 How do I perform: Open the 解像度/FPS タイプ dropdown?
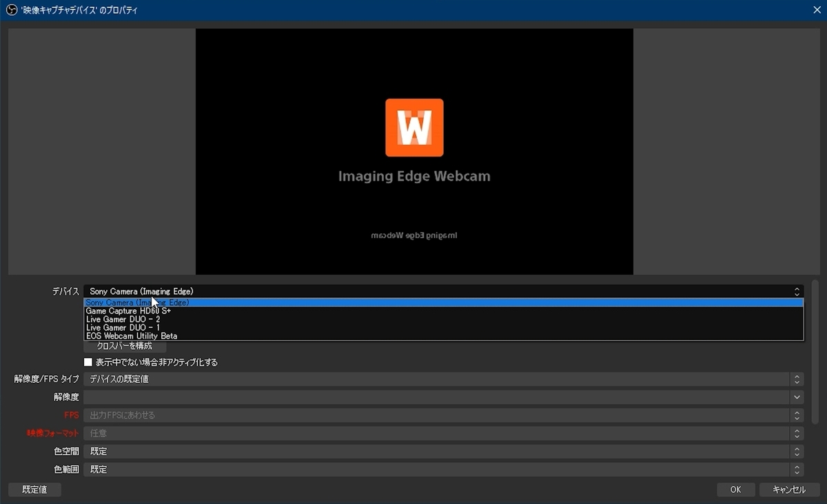pos(444,379)
